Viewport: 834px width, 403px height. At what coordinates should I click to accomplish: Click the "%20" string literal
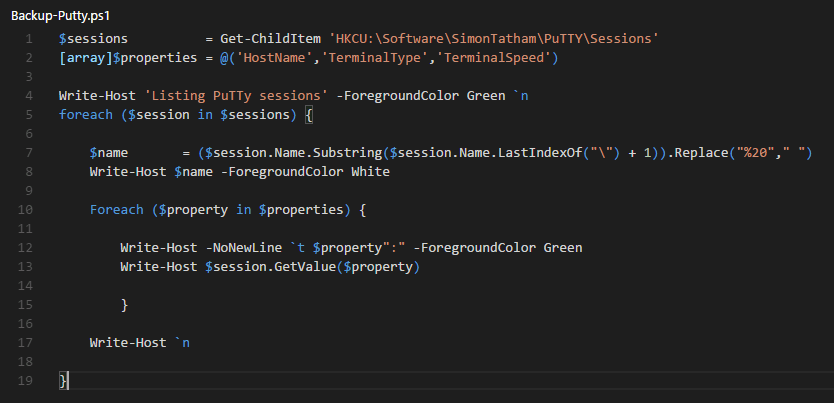[756, 153]
